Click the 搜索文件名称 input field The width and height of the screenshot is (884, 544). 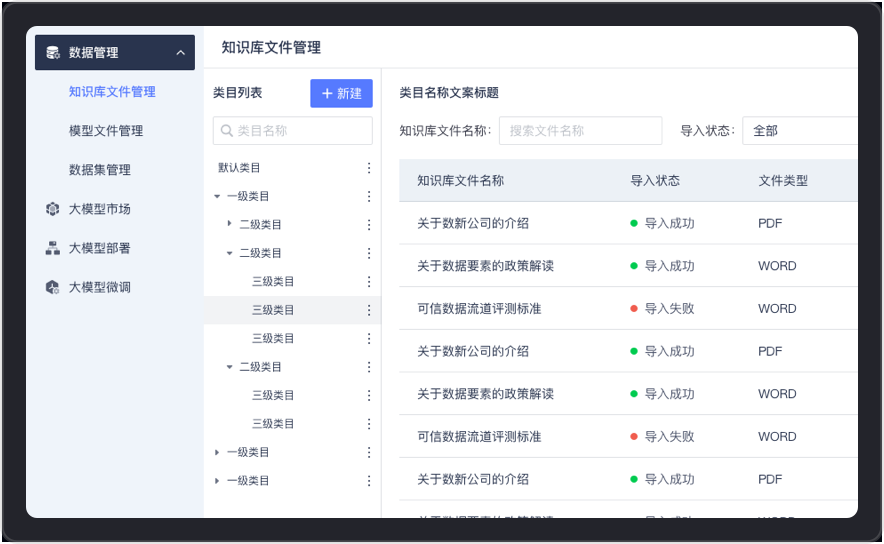[x=580, y=131]
